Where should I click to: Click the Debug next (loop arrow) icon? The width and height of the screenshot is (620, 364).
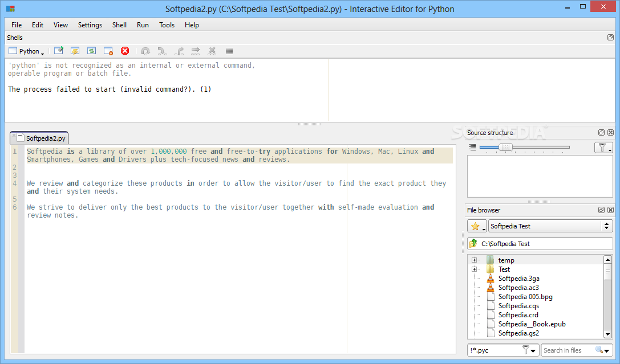[145, 51]
